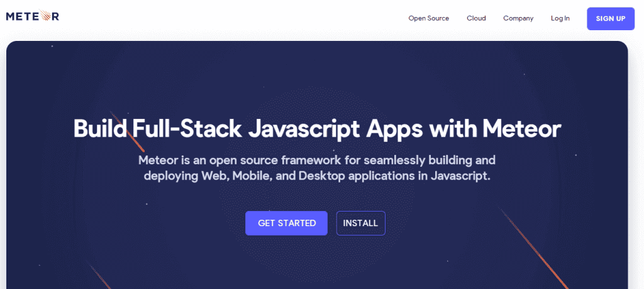Go to the Log In link
This screenshot has height=289, width=644.
(560, 18)
